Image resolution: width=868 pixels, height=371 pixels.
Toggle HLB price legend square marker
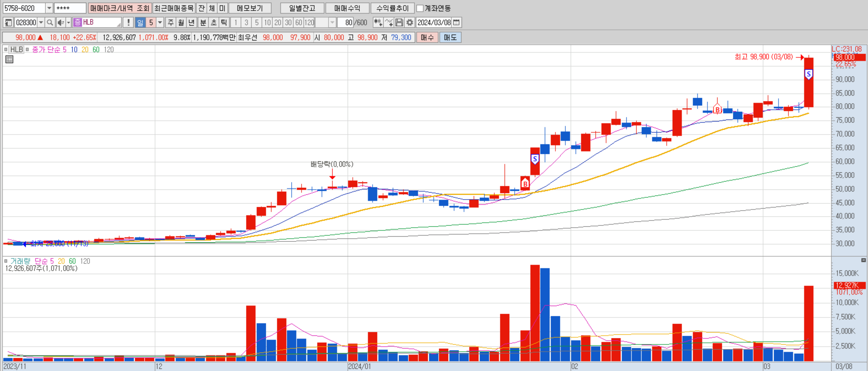[x=6, y=50]
